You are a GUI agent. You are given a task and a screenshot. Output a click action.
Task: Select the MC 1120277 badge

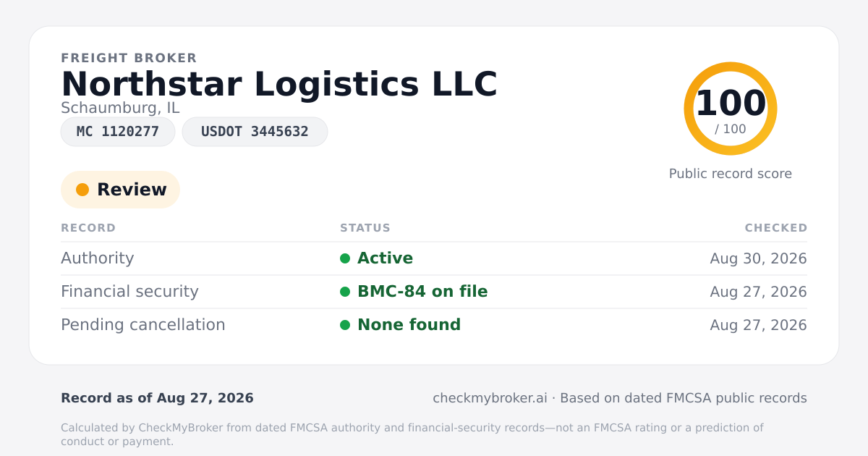(x=118, y=132)
